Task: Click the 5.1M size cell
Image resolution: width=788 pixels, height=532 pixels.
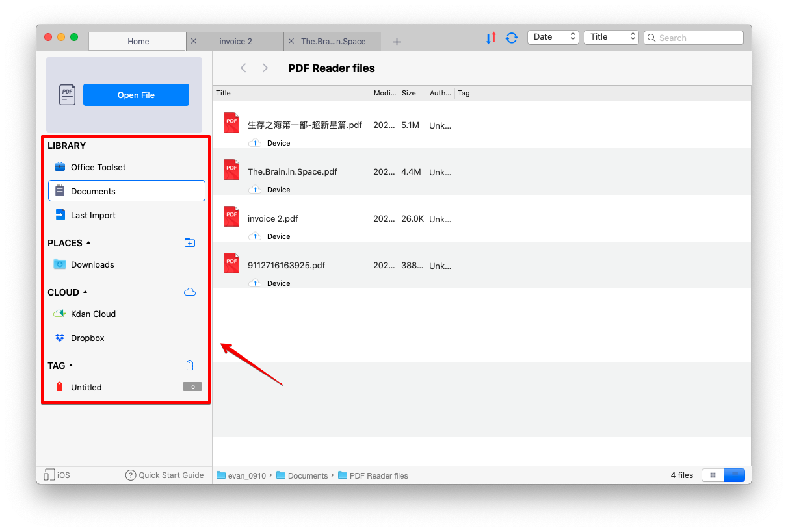Action: (410, 125)
